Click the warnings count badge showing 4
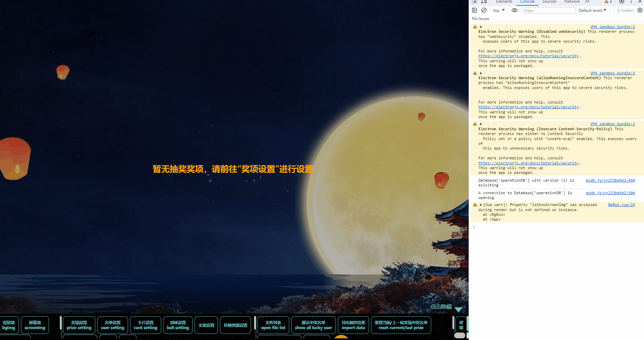This screenshot has height=340, width=644. pos(608,2)
